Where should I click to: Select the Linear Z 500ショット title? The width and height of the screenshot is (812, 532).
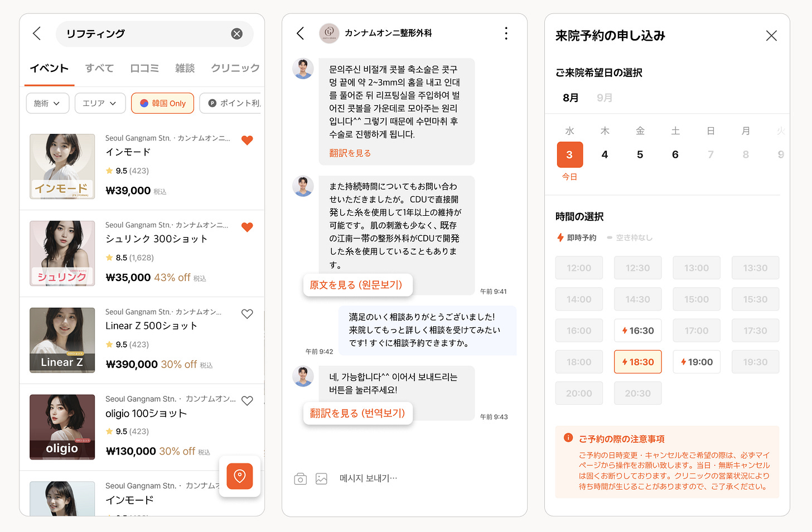(x=152, y=326)
